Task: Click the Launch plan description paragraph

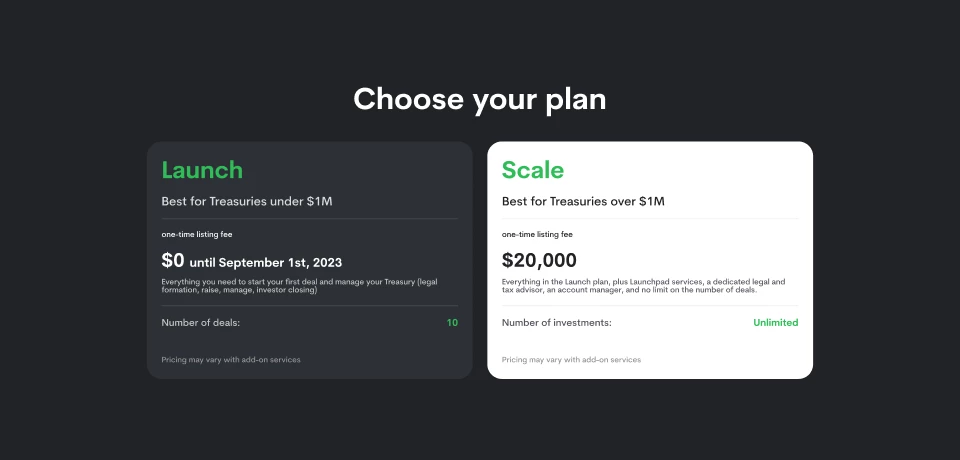Action: 300,285
